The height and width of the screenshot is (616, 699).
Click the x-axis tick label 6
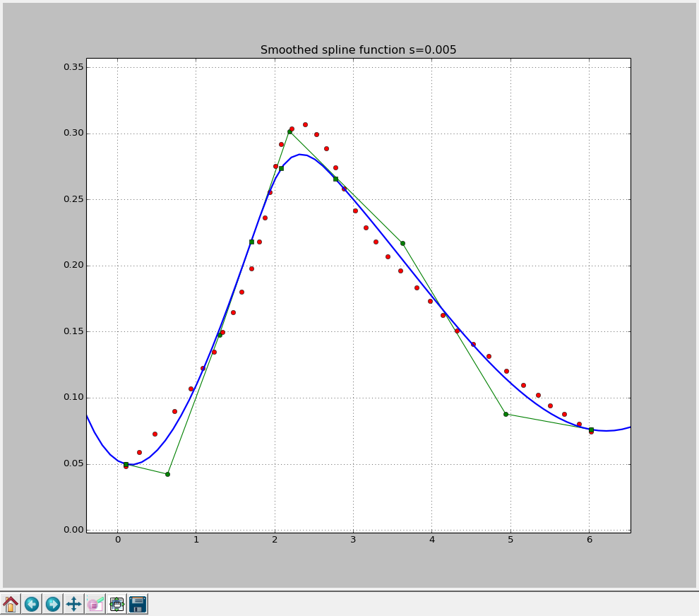(589, 539)
